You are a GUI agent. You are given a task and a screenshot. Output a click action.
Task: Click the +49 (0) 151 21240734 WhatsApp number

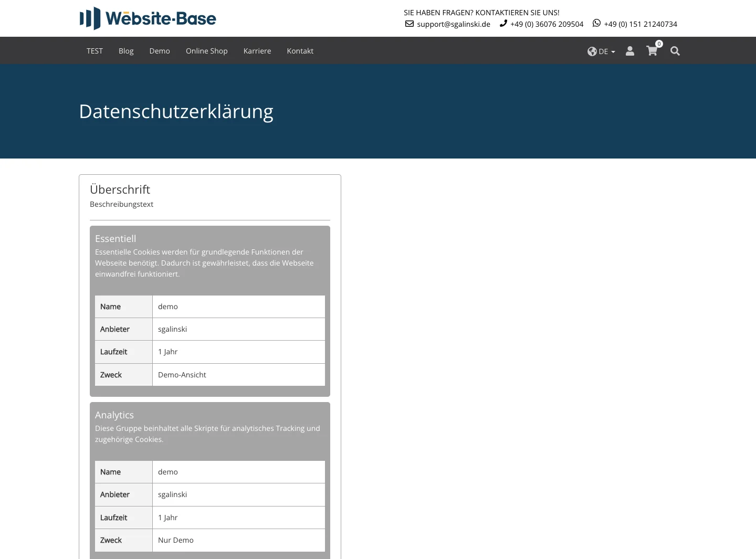(x=640, y=24)
